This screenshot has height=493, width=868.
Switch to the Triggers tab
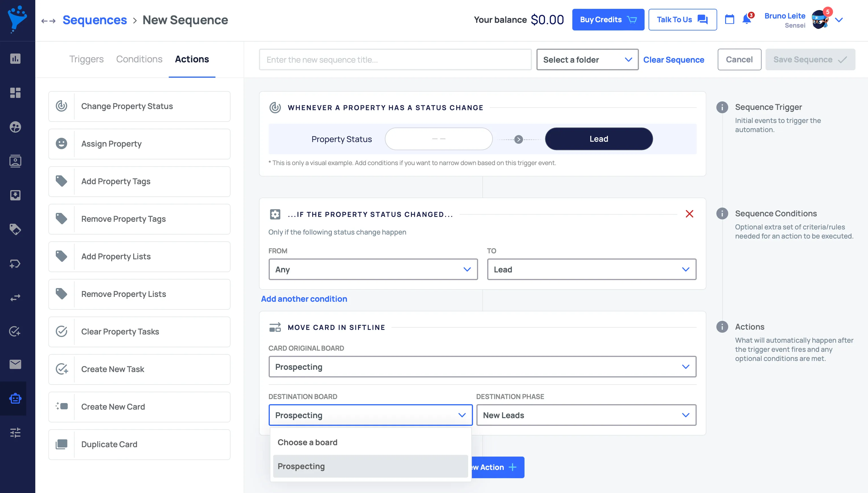tap(86, 59)
